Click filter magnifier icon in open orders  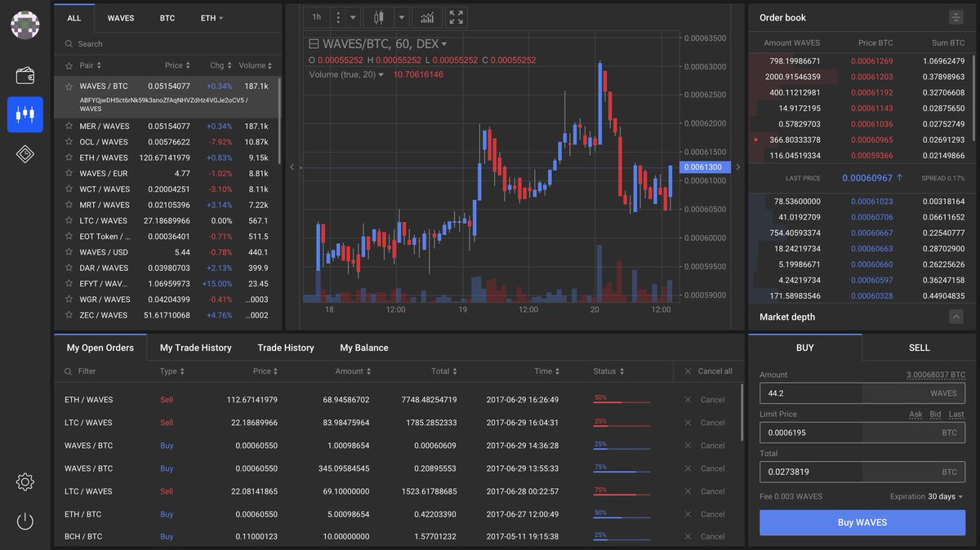point(69,371)
